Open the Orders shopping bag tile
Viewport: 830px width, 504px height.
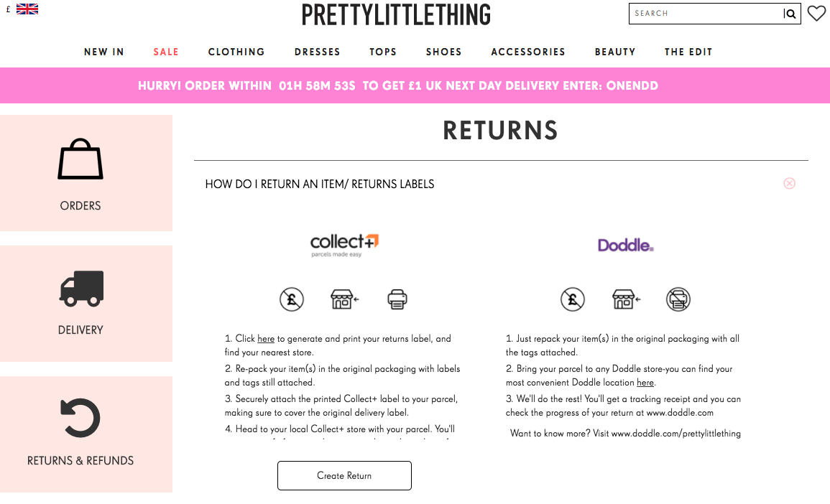pyautogui.click(x=86, y=173)
